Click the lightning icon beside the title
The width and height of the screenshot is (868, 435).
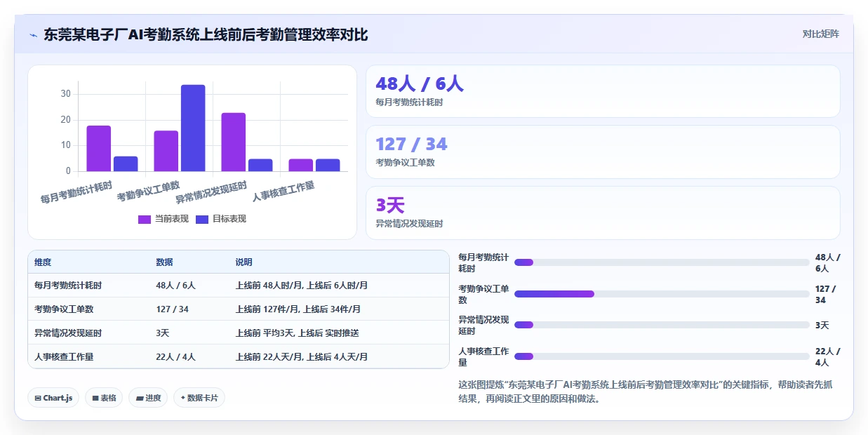point(33,35)
